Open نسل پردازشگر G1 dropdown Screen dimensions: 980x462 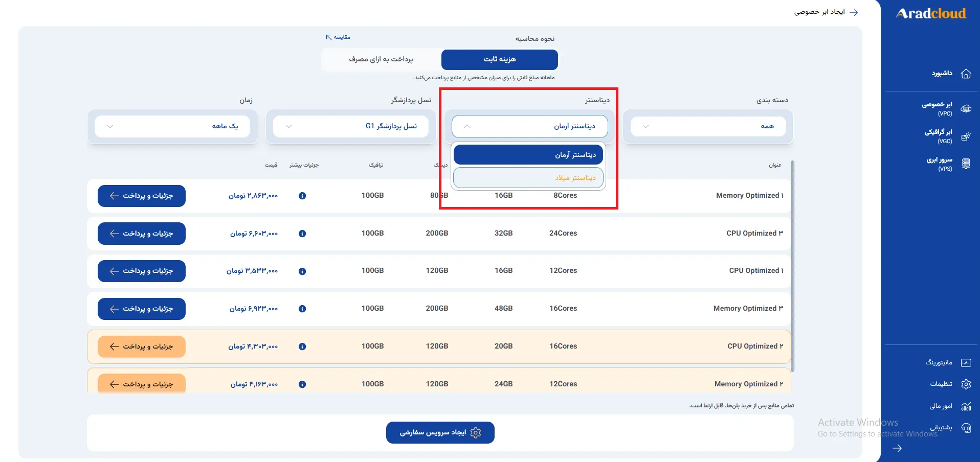coord(351,126)
